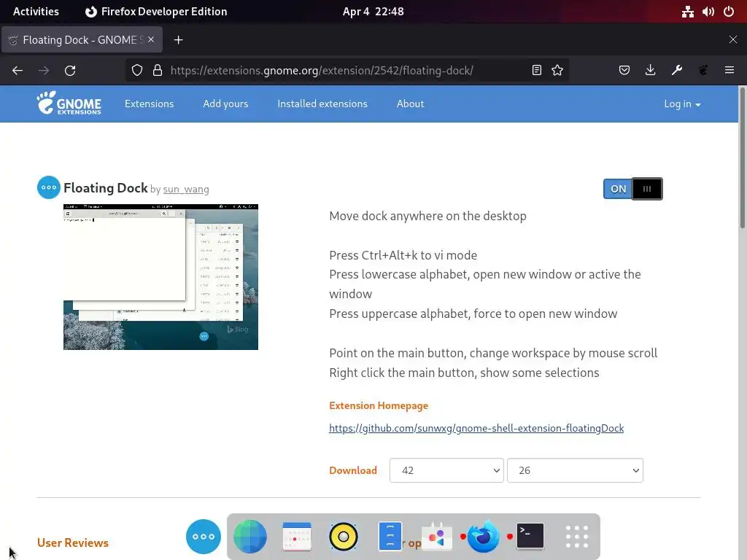Enlarge the extension screenshot thumbnail

pyautogui.click(x=160, y=277)
